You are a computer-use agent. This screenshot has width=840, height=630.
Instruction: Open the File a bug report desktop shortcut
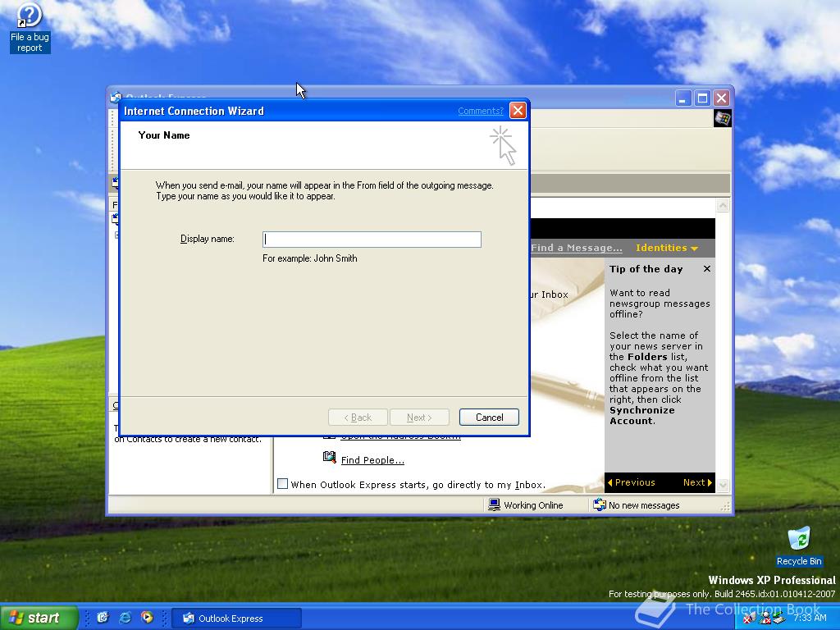point(30,28)
